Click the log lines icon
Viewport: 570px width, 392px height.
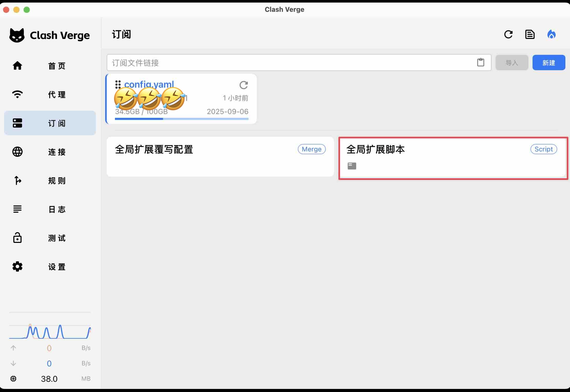17,209
